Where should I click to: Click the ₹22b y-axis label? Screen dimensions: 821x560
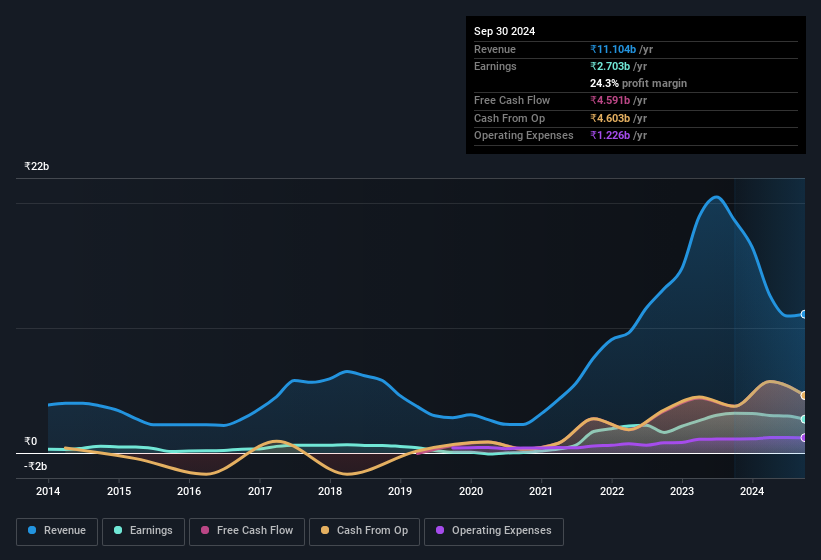point(37,166)
